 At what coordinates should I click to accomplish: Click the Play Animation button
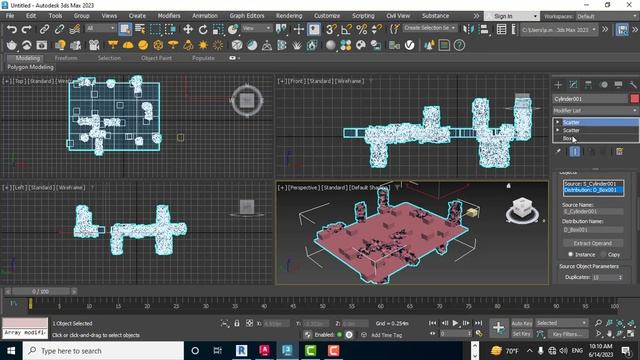click(455, 323)
